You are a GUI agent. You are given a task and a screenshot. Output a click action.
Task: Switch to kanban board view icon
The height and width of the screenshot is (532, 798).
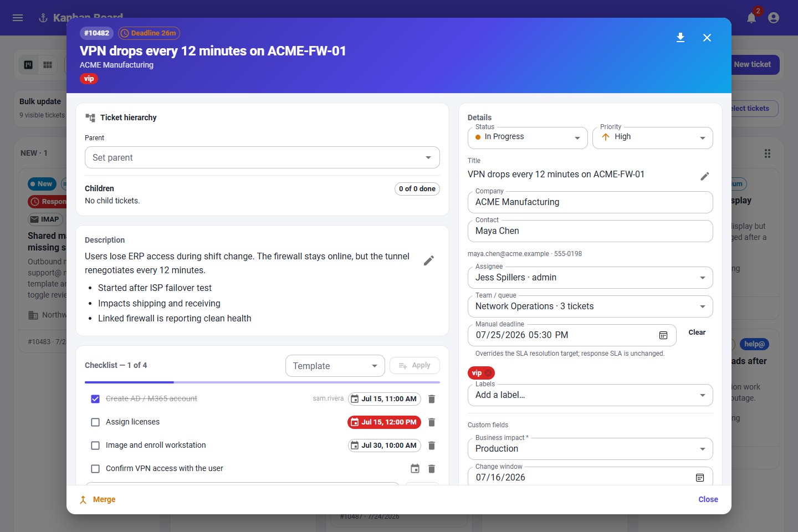(x=28, y=65)
